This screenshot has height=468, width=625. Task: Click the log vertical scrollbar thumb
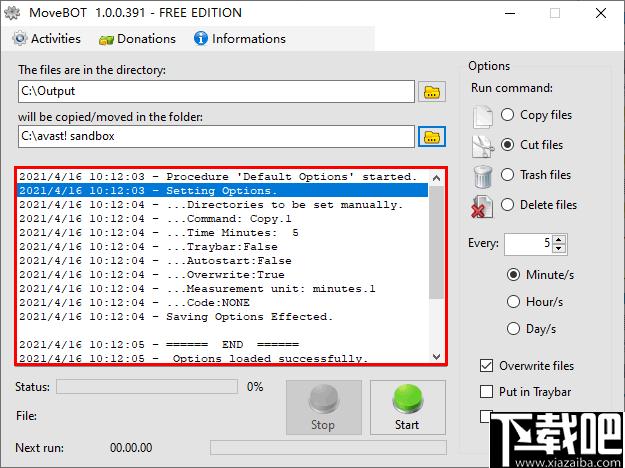click(x=436, y=242)
